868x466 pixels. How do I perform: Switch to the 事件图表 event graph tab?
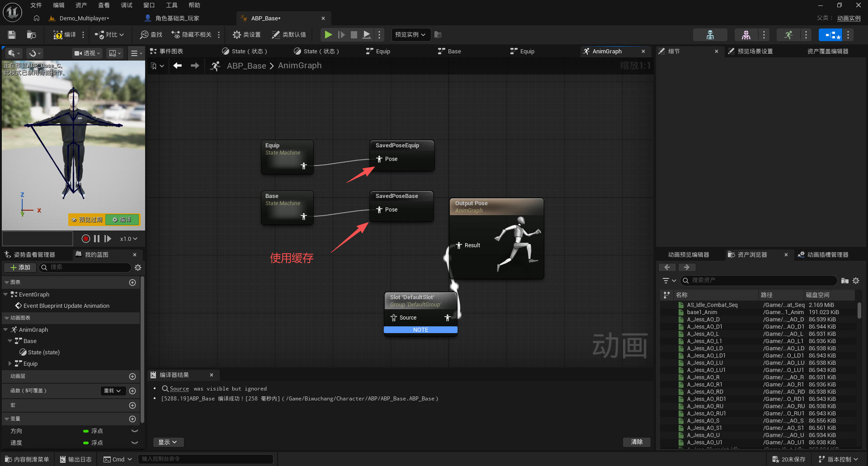167,52
